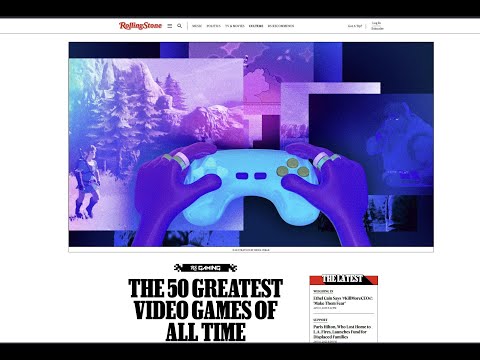Click 'The Latest' sidebar header
Viewport: 480px width, 360px height.
344,279
